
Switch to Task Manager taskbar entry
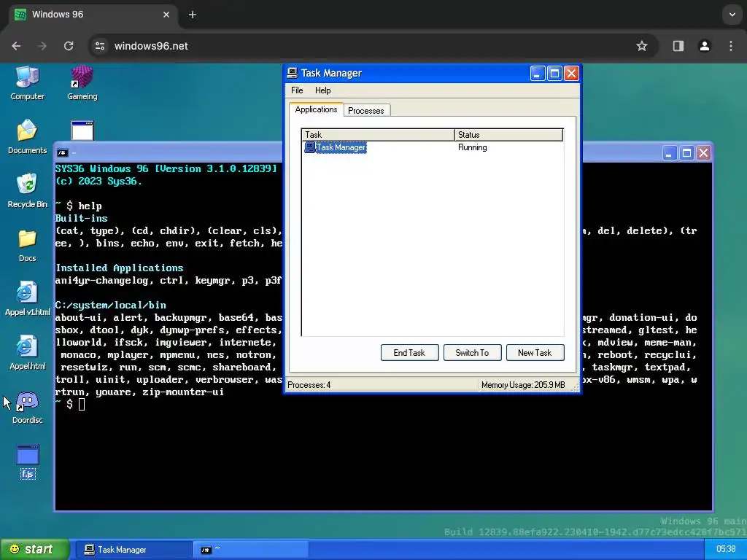[x=133, y=550]
